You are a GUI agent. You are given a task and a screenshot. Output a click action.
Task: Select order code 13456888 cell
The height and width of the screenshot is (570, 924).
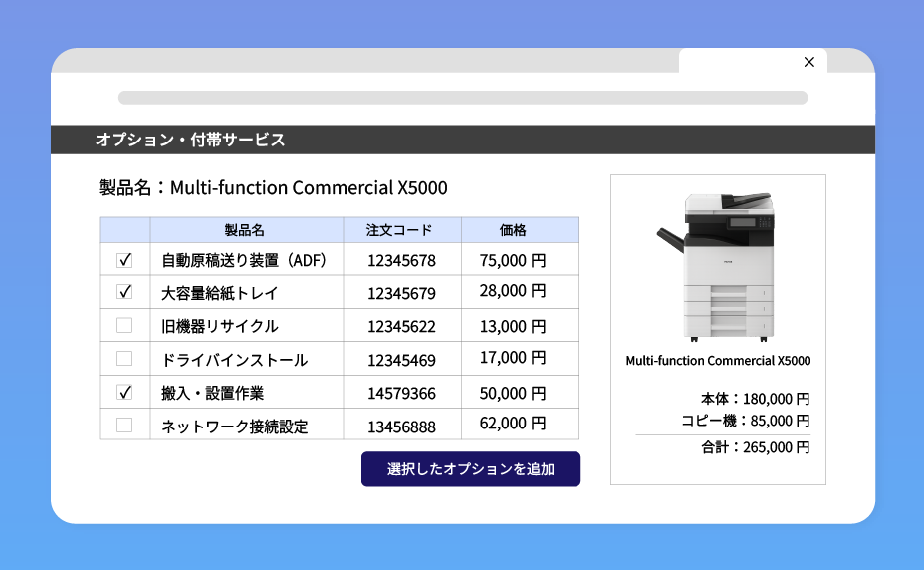[401, 427]
